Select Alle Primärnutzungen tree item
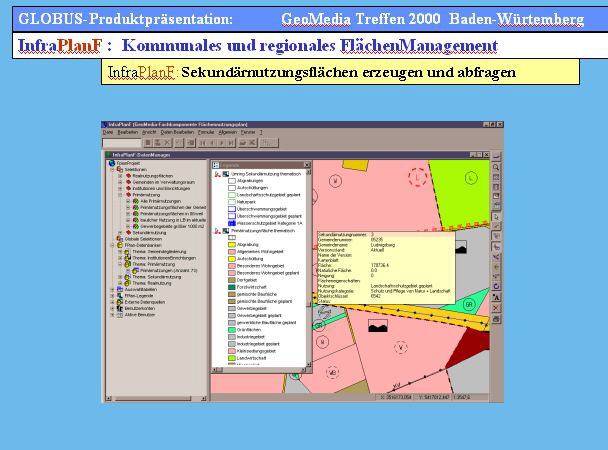The width and height of the screenshot is (608, 450). (x=161, y=201)
